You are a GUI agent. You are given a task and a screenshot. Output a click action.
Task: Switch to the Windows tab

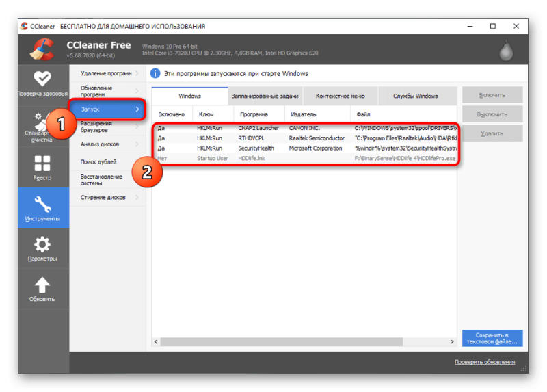[x=190, y=96]
